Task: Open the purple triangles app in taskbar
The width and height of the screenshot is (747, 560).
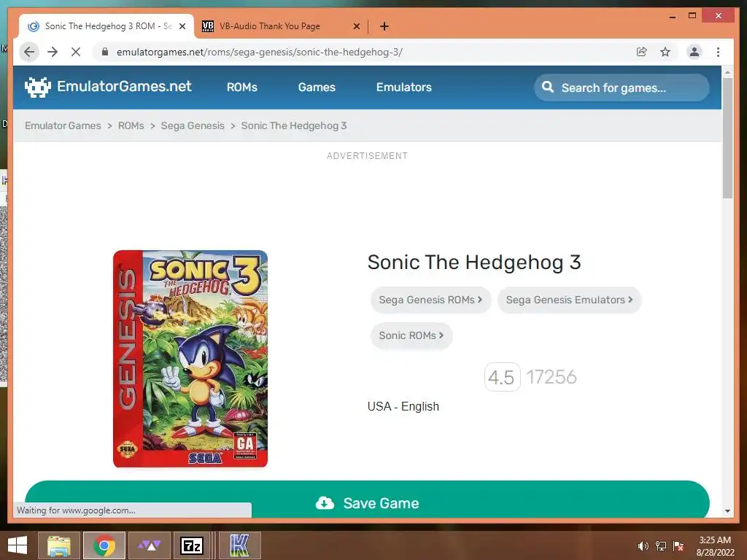Action: pyautogui.click(x=149, y=545)
